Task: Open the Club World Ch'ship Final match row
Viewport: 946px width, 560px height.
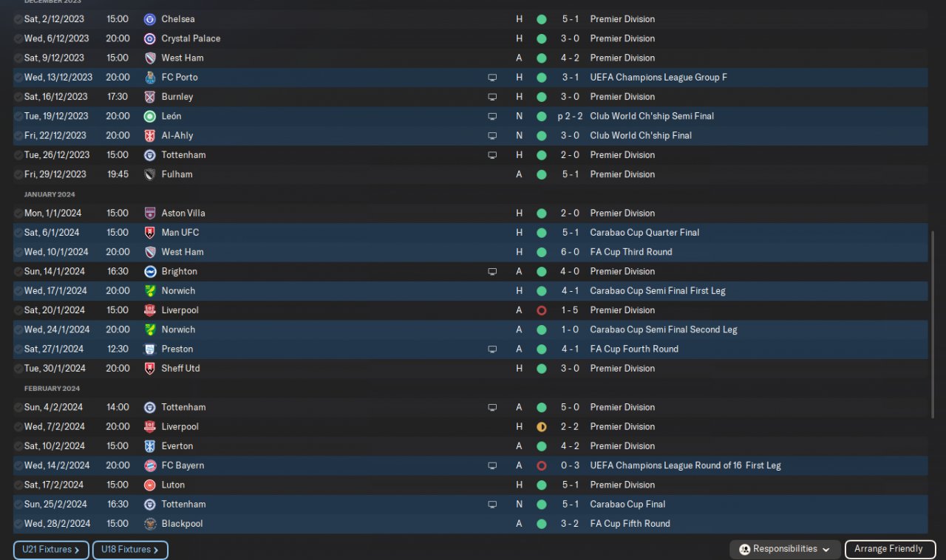Action: click(471, 136)
